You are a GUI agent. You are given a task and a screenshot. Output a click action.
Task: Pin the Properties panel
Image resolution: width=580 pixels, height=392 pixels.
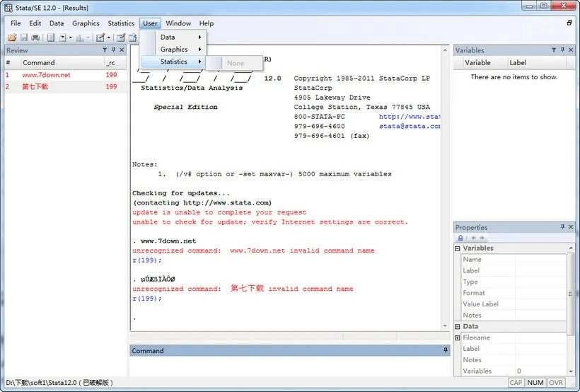[x=562, y=227]
